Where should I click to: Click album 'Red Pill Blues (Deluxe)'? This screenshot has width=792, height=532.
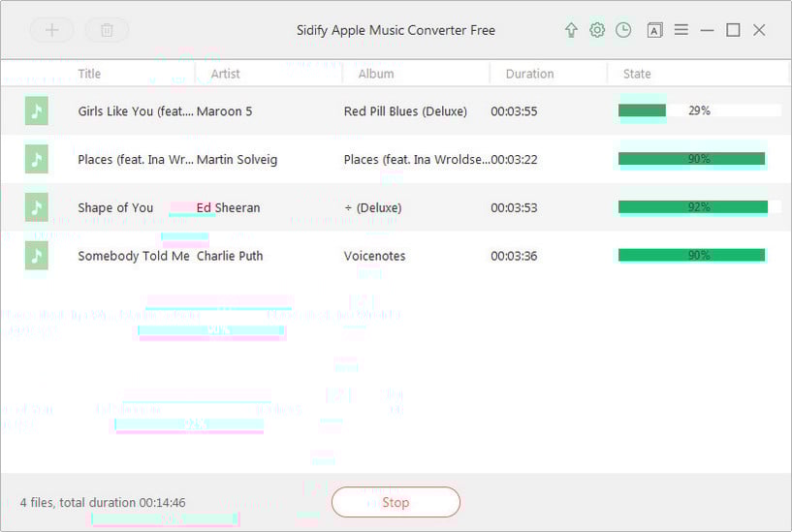pyautogui.click(x=405, y=111)
